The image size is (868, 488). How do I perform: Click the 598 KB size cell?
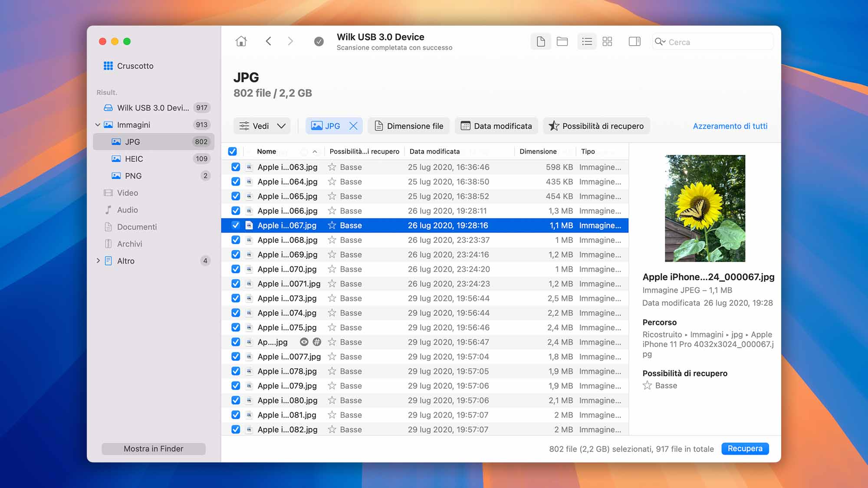[559, 167]
